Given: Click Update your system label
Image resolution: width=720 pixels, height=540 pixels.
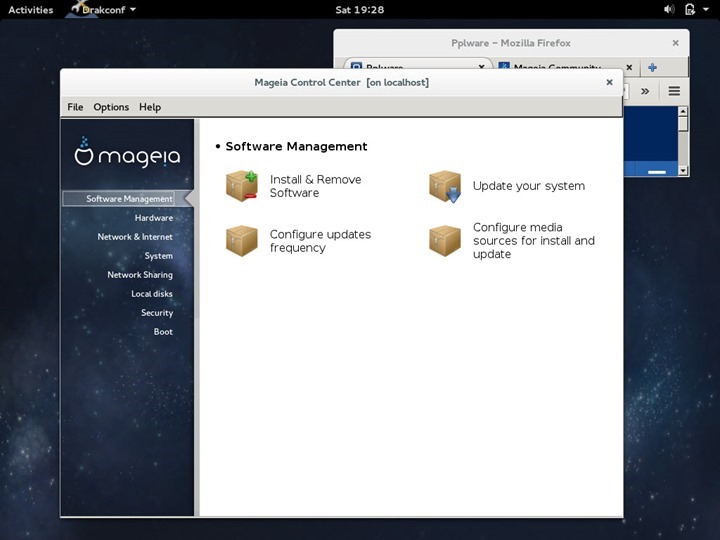Looking at the screenshot, I should point(529,186).
